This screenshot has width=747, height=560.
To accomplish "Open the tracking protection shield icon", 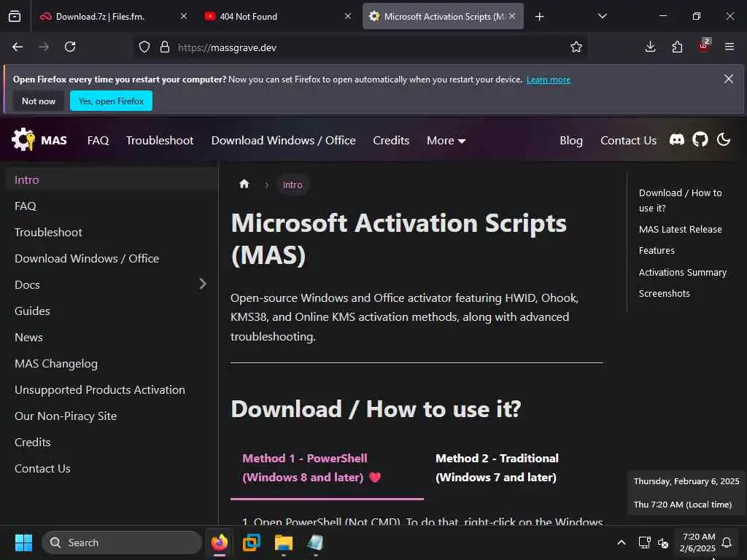I will pos(144,47).
